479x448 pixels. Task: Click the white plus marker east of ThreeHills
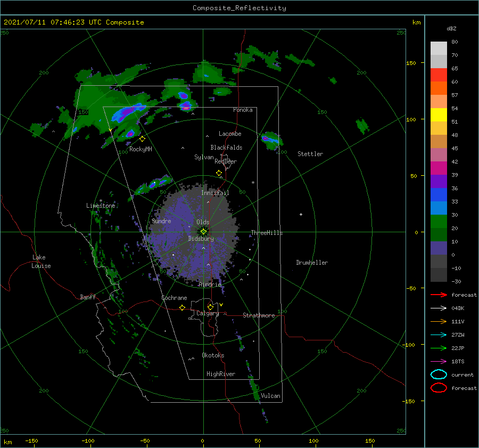tap(301, 214)
